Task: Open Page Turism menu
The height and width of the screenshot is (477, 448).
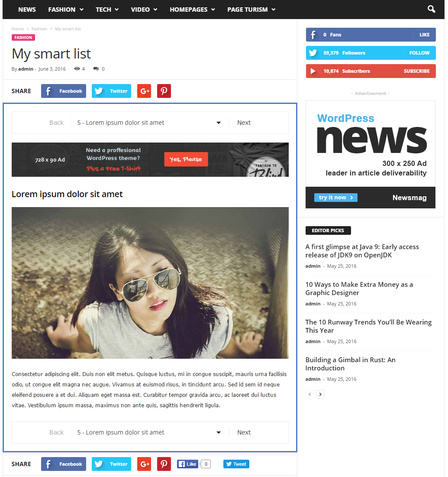Action: (251, 10)
